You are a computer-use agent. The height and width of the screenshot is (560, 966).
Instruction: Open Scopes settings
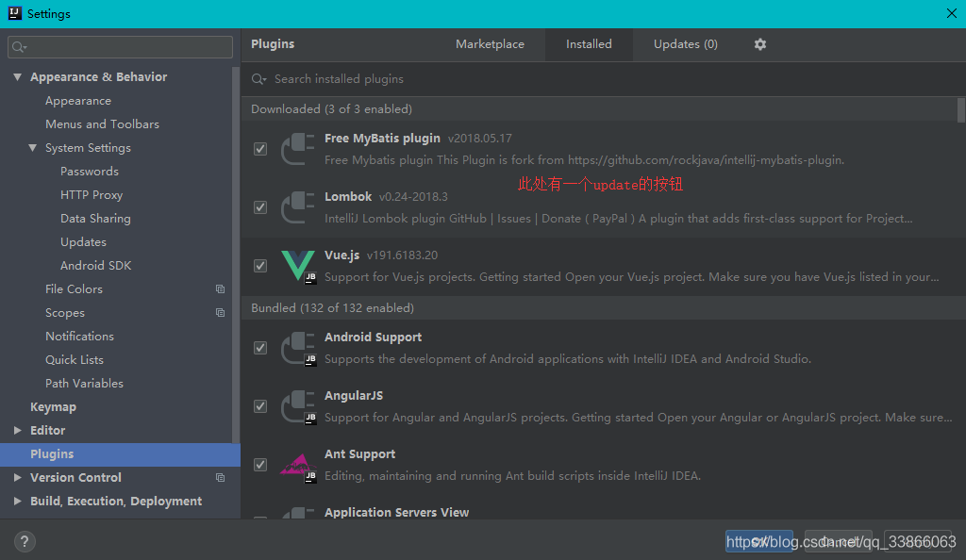[x=65, y=313]
